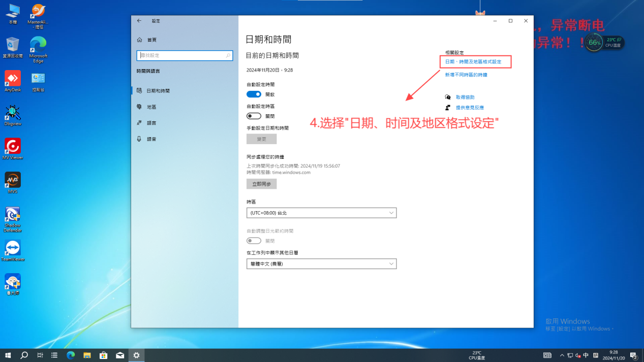Click the 立即同步 button
Image resolution: width=644 pixels, height=362 pixels.
click(x=261, y=184)
